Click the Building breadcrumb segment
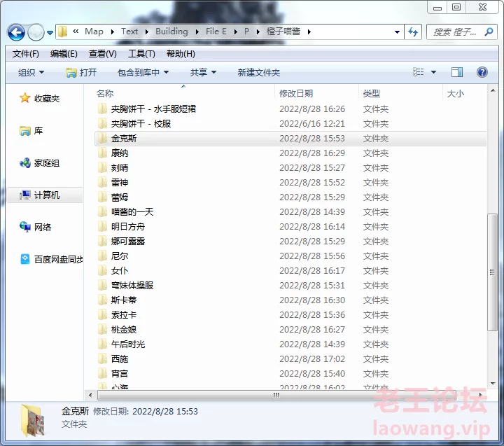504x446 pixels. (x=171, y=32)
